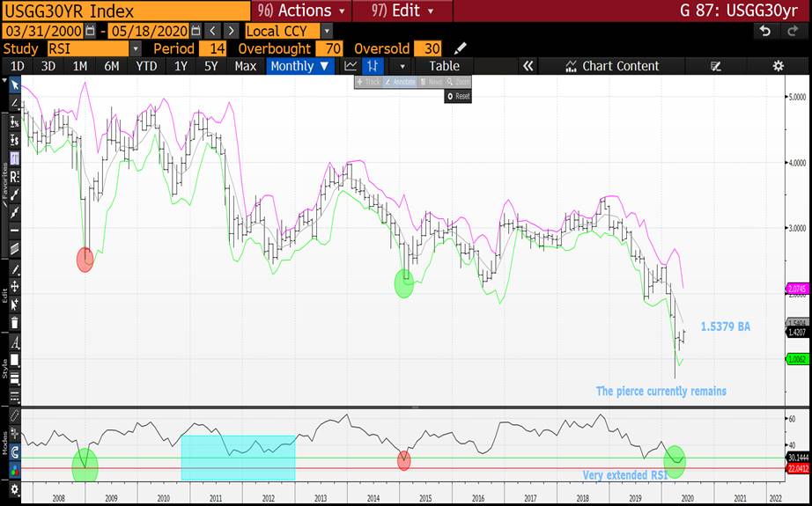Open the Monthly periodicity dropdown
The image size is (812, 506).
pyautogui.click(x=299, y=66)
